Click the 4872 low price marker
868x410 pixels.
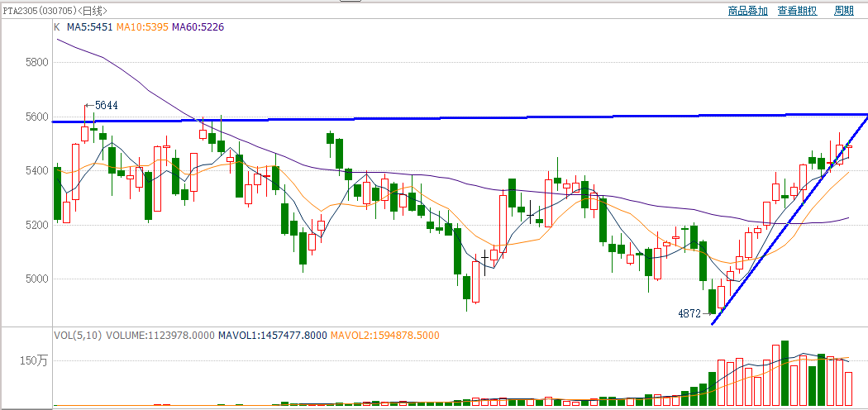coord(693,313)
